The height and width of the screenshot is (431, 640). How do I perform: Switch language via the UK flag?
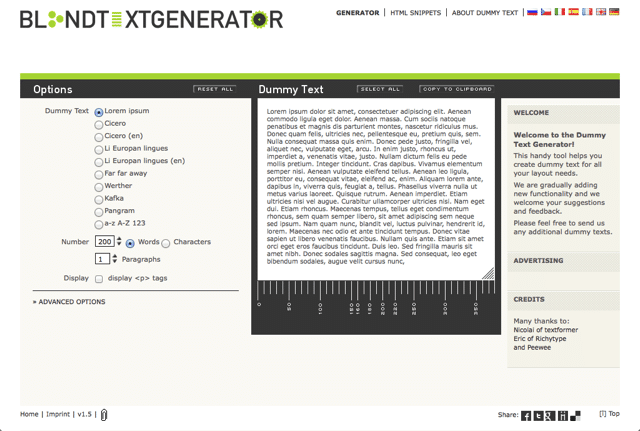[x=601, y=12]
